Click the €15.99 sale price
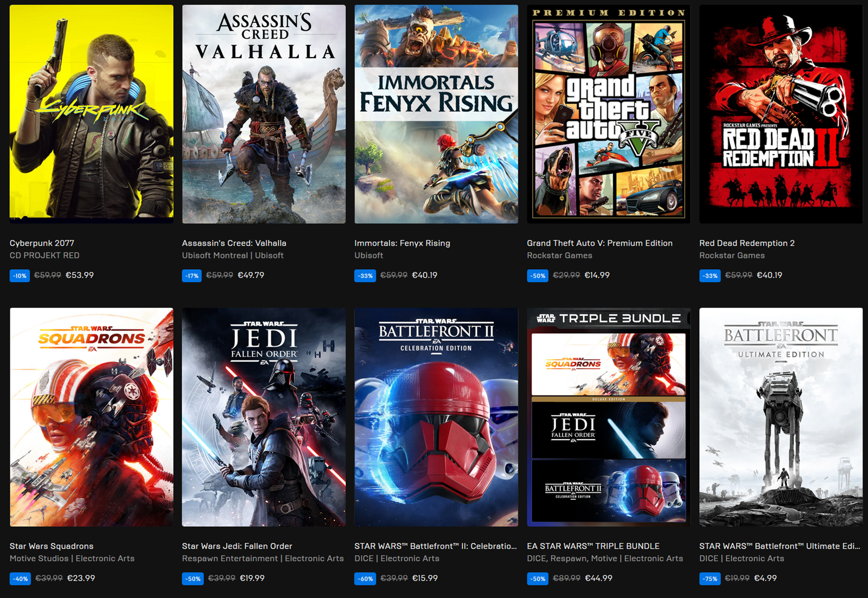Viewport: 868px width, 598px height. [425, 578]
